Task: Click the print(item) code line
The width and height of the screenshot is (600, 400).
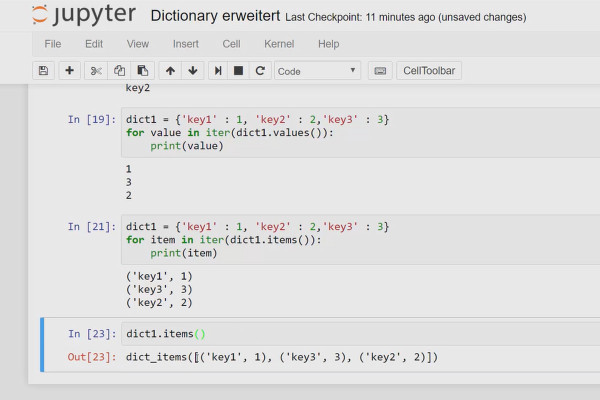Action: pos(183,253)
